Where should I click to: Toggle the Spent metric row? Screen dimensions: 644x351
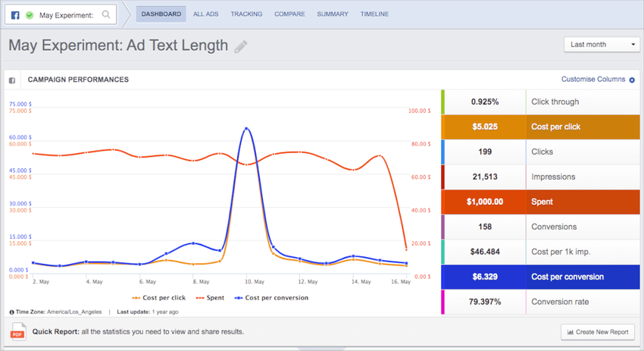click(x=540, y=202)
